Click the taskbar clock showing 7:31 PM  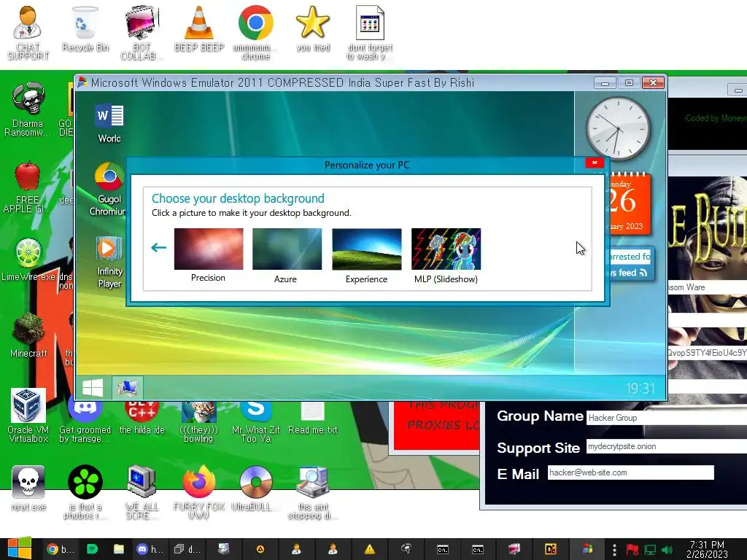(x=706, y=549)
